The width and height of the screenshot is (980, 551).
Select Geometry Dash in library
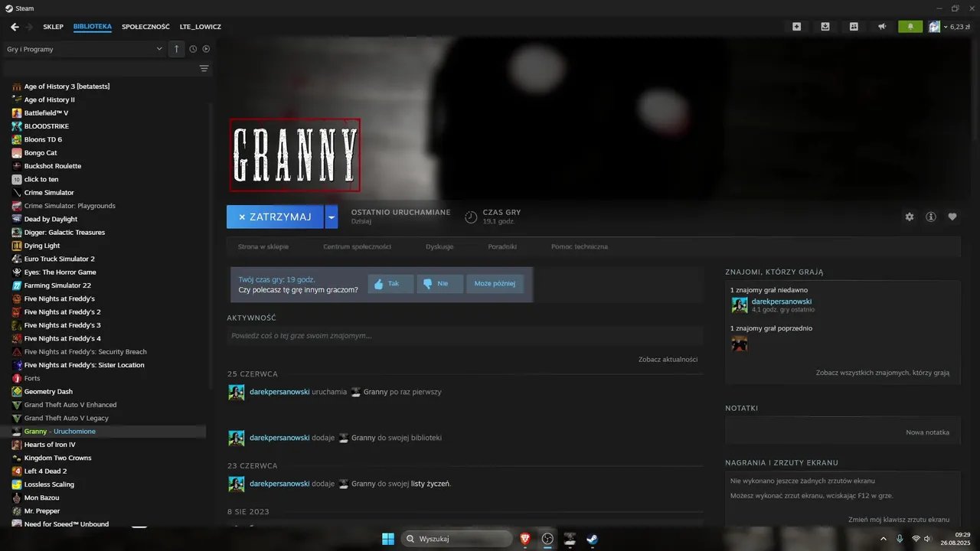point(48,392)
